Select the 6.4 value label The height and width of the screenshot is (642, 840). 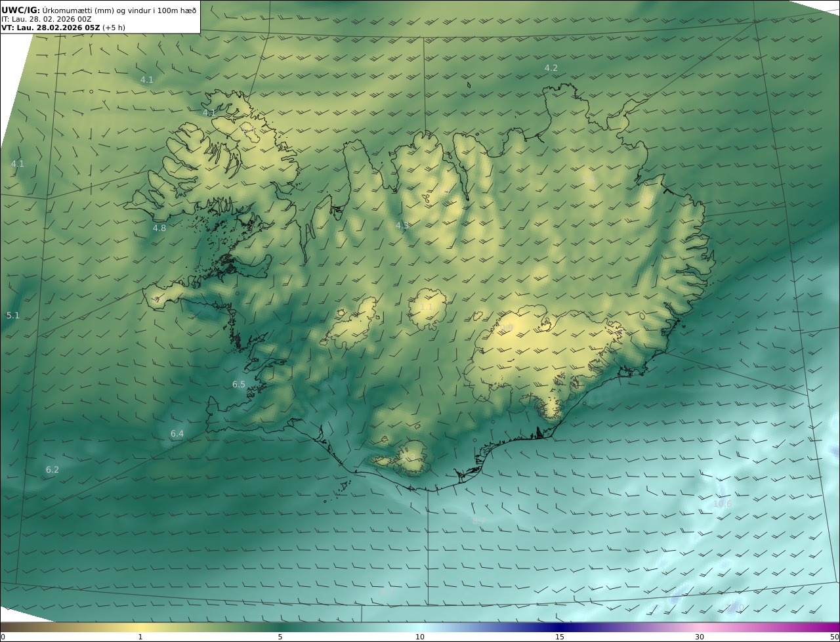click(x=177, y=434)
